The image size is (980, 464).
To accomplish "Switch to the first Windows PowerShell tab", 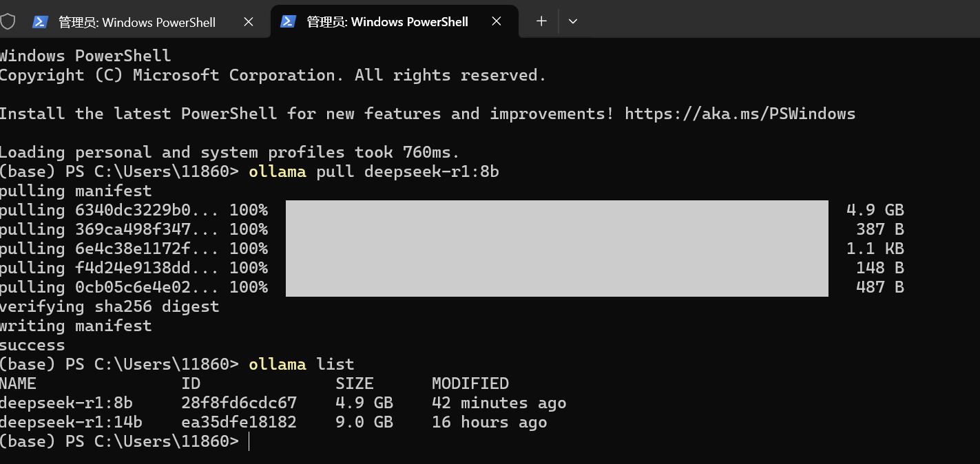I will (x=136, y=22).
